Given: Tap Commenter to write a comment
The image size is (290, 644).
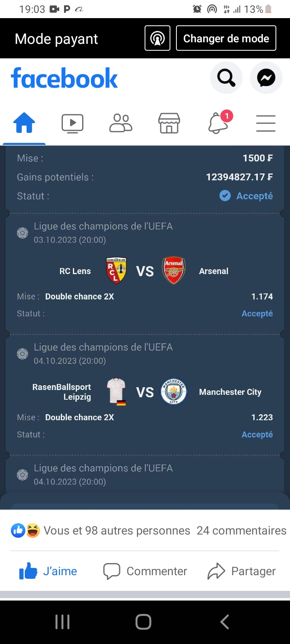Looking at the screenshot, I should coord(145,571).
